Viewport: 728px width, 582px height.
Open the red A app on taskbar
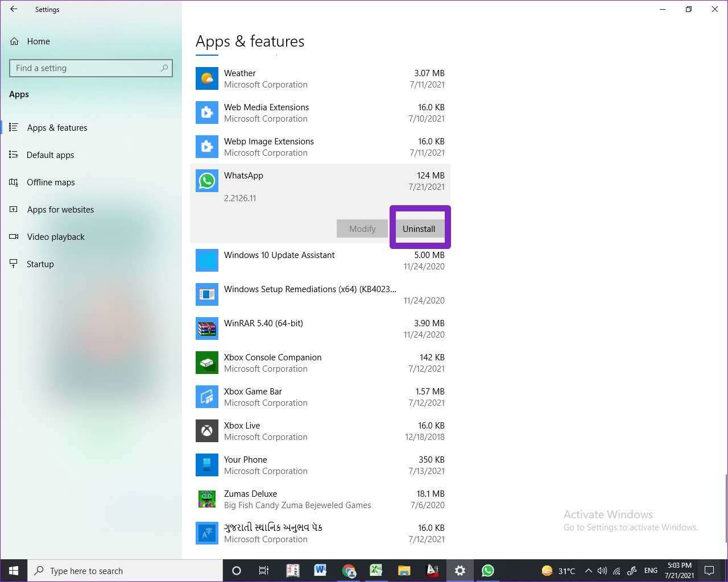click(432, 571)
